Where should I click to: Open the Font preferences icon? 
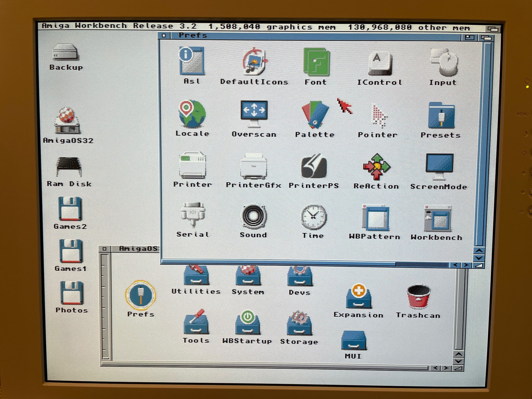316,62
